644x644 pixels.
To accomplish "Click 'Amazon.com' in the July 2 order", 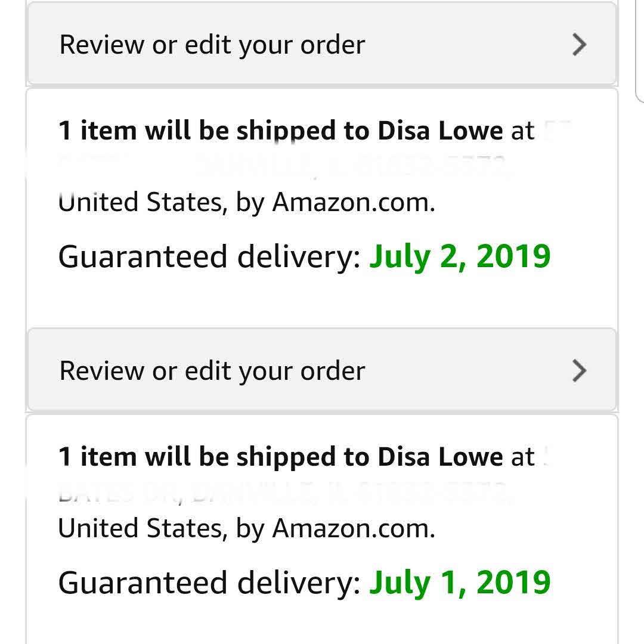I will point(353,203).
